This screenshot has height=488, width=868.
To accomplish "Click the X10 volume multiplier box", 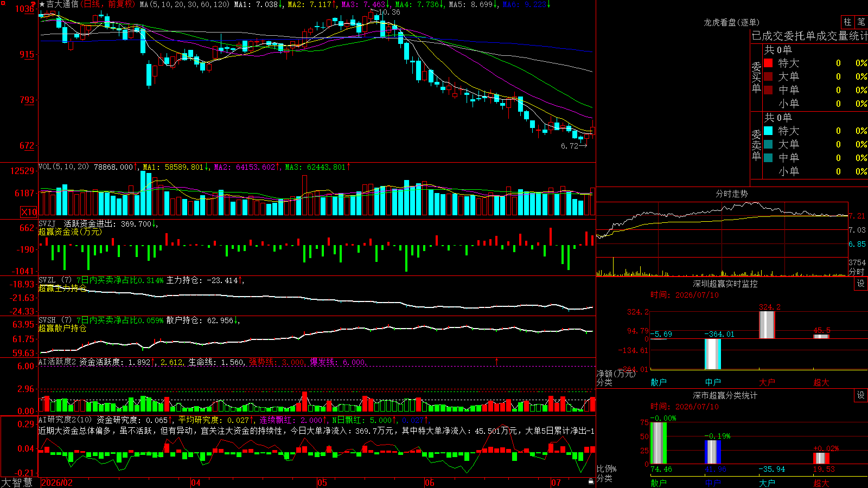I will click(29, 212).
